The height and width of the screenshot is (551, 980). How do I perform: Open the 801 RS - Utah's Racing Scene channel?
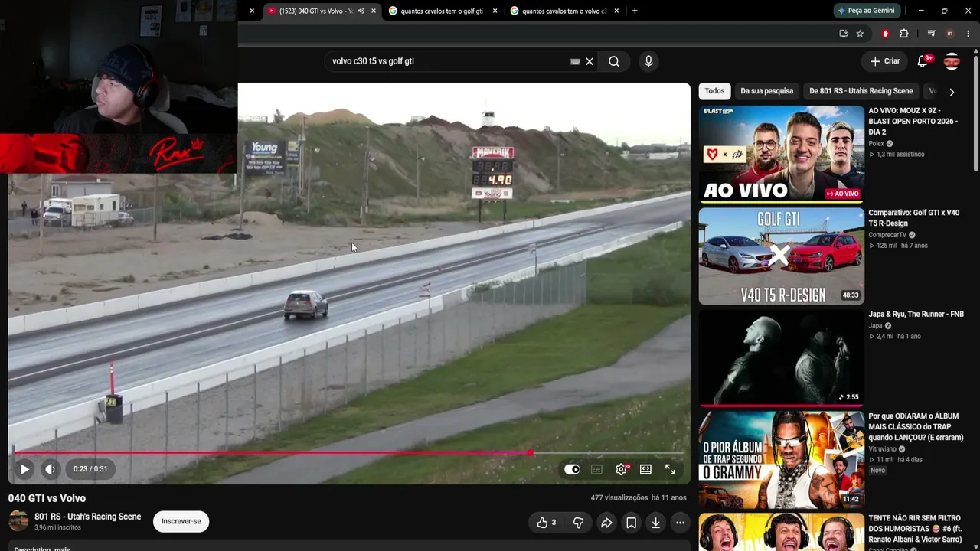pyautogui.click(x=87, y=517)
